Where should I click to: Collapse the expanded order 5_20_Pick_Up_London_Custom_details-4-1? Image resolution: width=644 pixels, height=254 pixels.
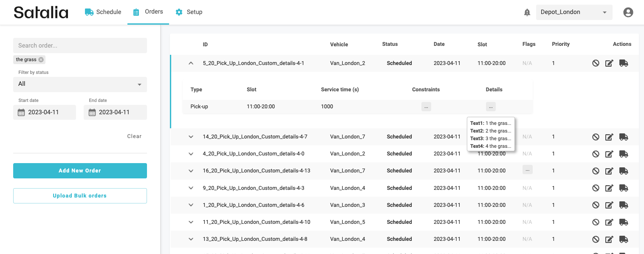point(191,63)
